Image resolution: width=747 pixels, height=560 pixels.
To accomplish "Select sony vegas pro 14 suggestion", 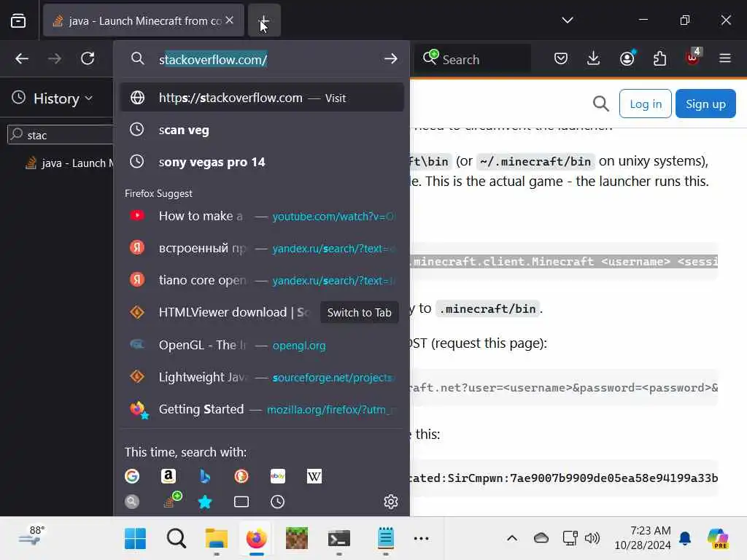I will point(262,162).
